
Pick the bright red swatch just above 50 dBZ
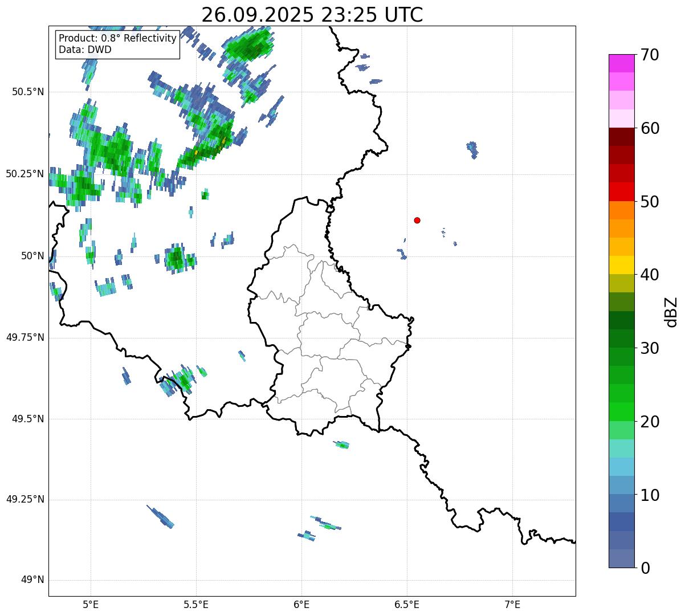pyautogui.click(x=622, y=192)
